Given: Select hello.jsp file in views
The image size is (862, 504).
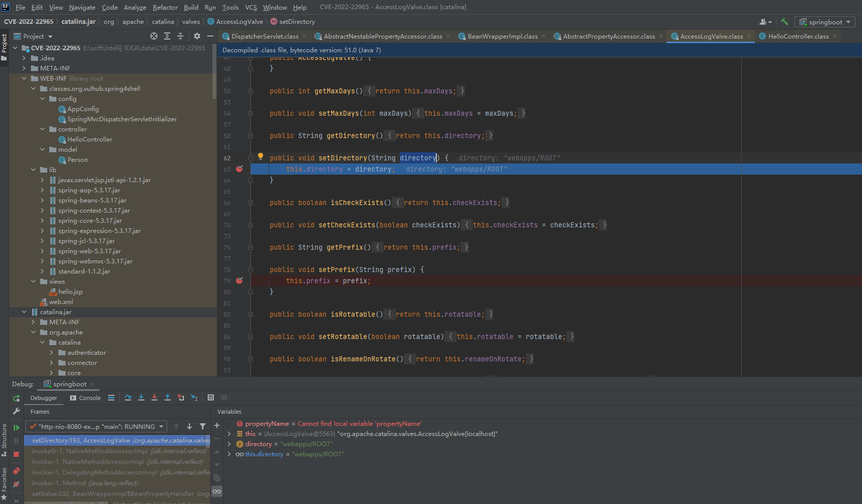Looking at the screenshot, I should click(x=70, y=292).
